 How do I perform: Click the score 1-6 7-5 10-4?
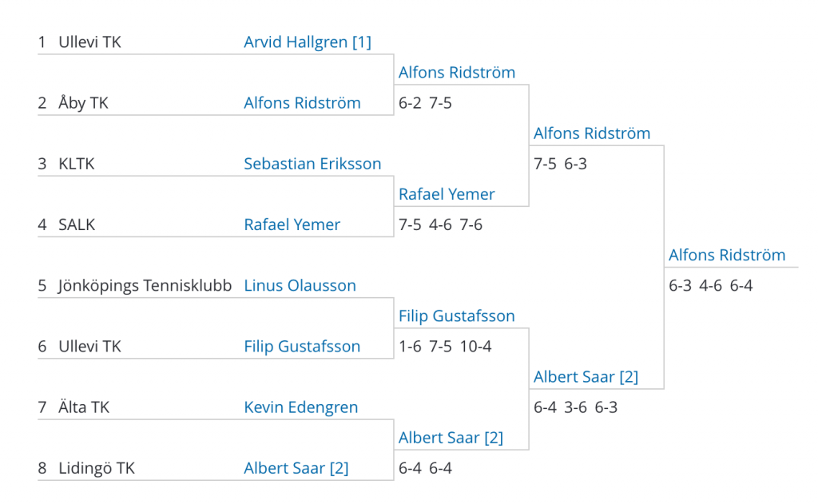(445, 347)
